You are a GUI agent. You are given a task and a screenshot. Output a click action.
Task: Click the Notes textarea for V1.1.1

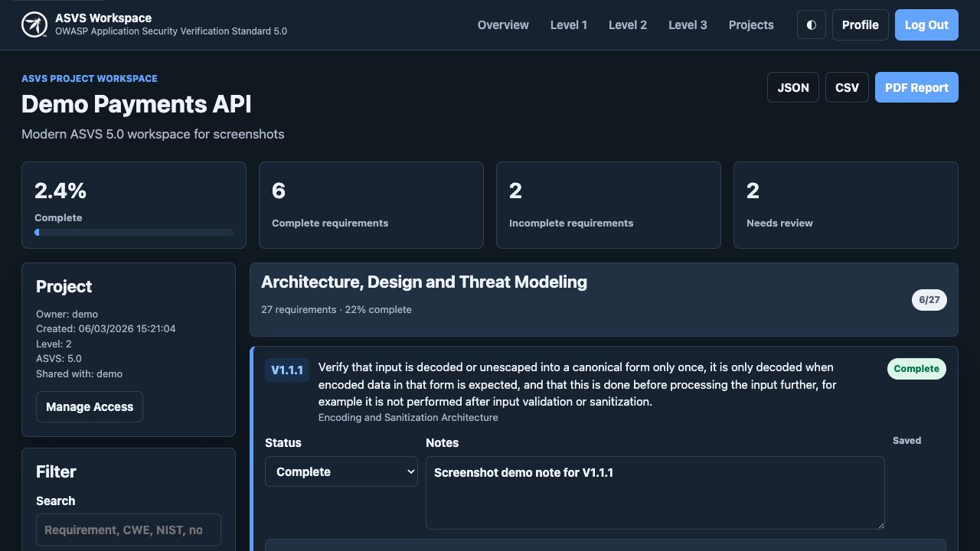tap(655, 493)
